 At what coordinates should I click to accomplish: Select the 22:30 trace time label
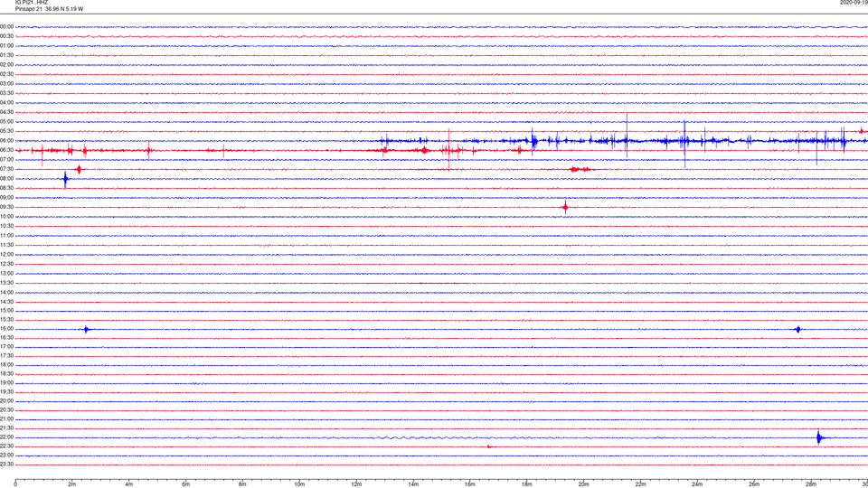[x=6, y=446]
